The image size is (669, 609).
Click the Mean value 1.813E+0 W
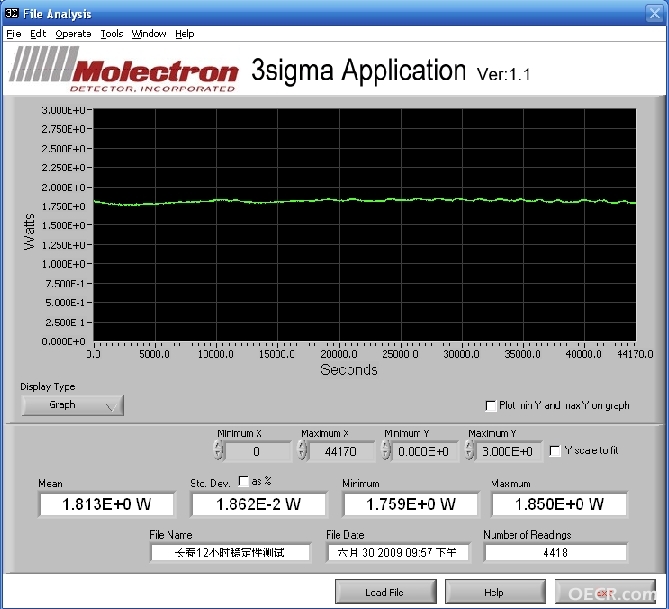[x=107, y=504]
